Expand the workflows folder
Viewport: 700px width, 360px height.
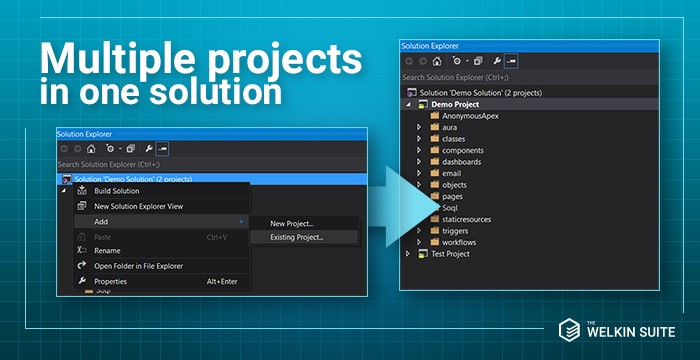tap(419, 243)
